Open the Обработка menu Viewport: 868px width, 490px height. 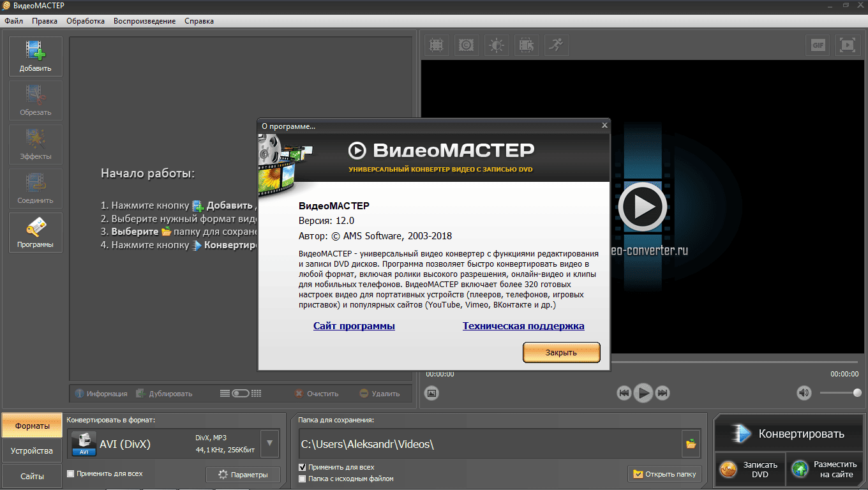click(86, 21)
